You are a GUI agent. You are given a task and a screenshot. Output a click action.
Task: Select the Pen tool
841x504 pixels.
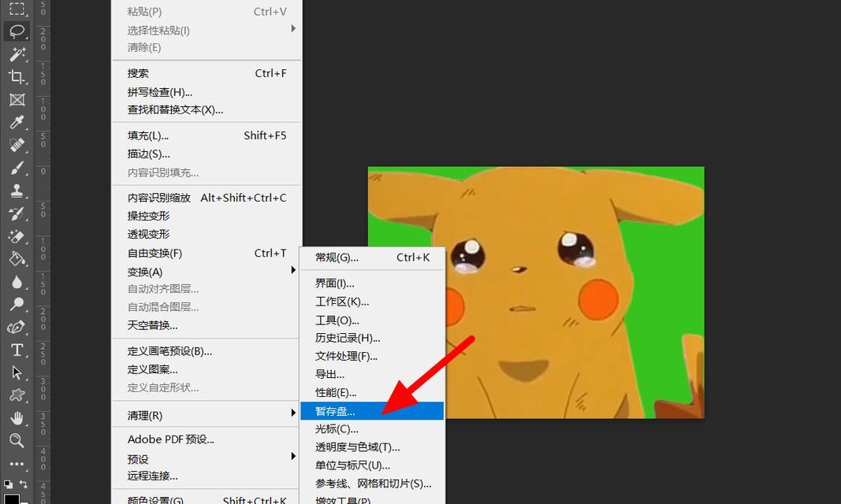click(17, 328)
